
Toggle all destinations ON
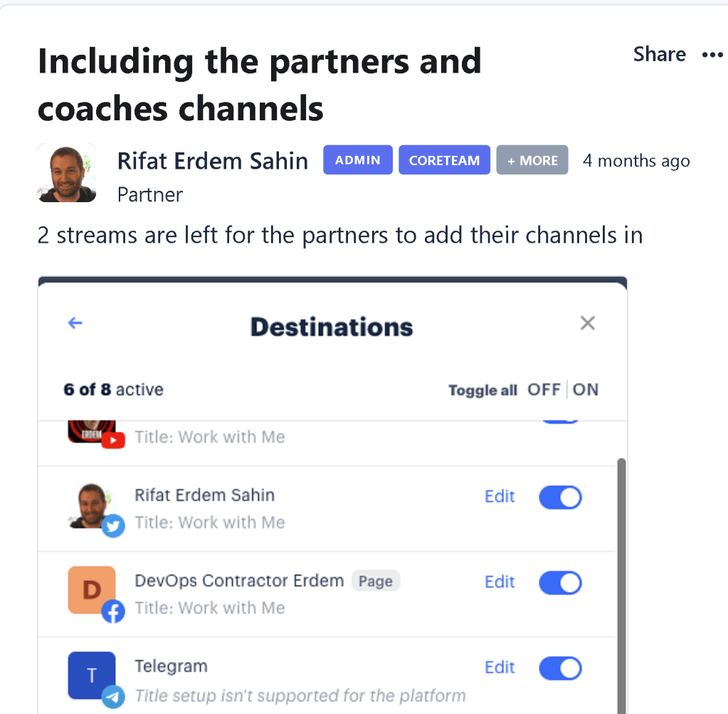pos(585,389)
